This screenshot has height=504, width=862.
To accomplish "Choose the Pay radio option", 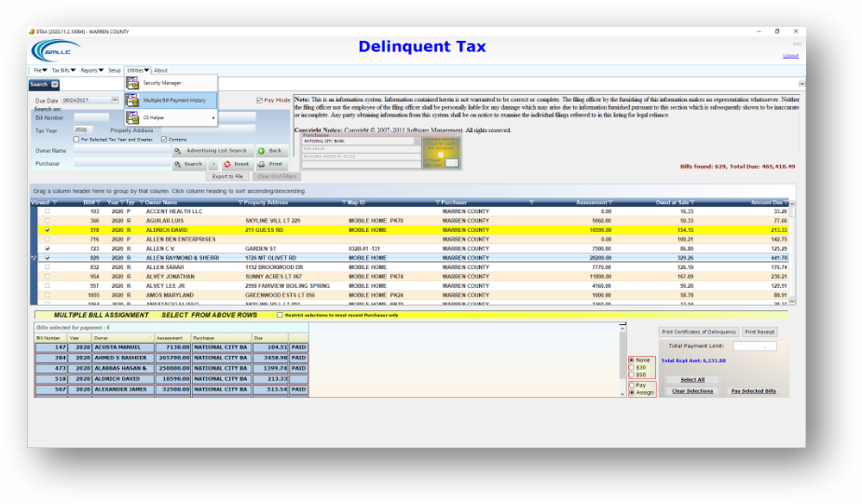I will pyautogui.click(x=632, y=385).
